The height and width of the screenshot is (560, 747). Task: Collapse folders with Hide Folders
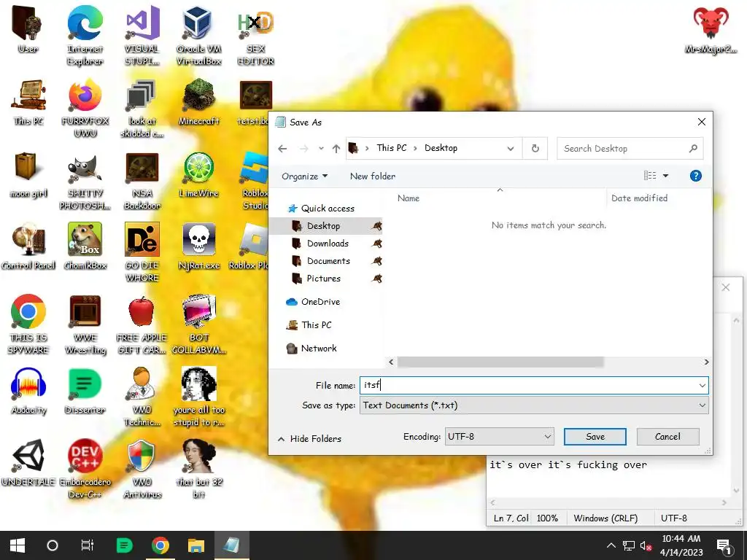(310, 438)
